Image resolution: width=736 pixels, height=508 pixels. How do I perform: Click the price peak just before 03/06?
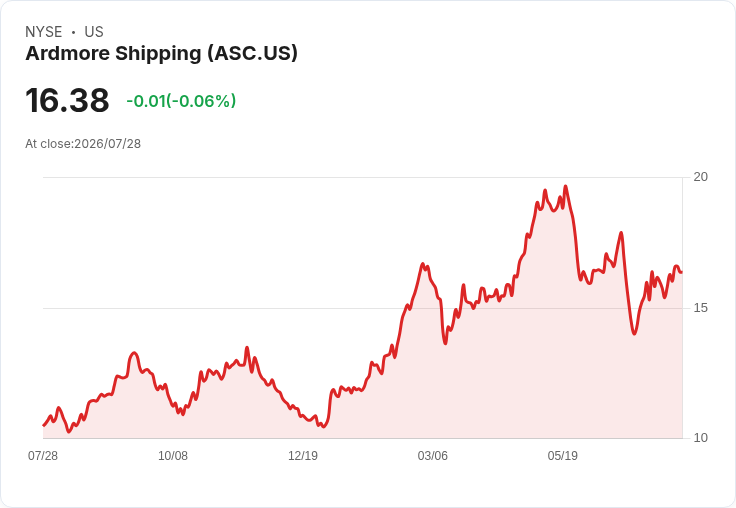422,264
